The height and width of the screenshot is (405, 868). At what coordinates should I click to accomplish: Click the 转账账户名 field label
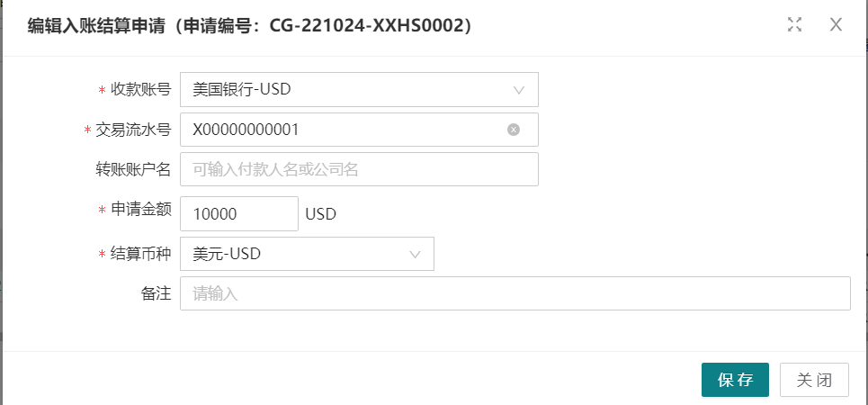(133, 169)
